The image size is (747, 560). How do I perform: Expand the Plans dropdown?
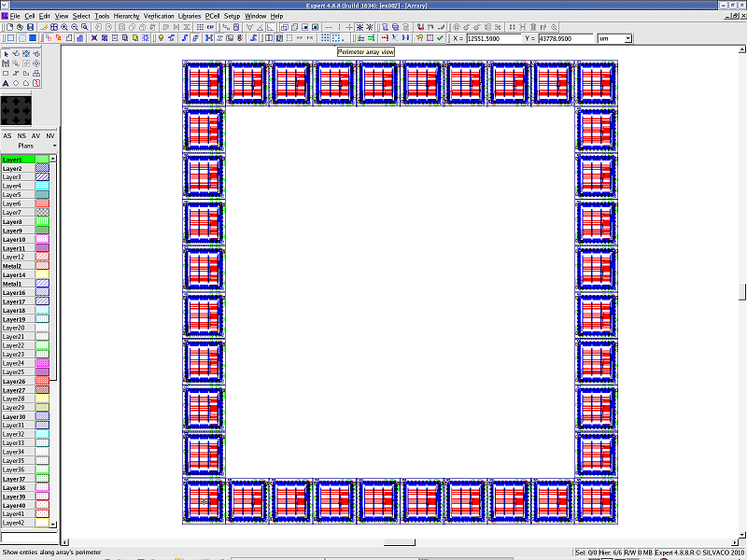54,147
